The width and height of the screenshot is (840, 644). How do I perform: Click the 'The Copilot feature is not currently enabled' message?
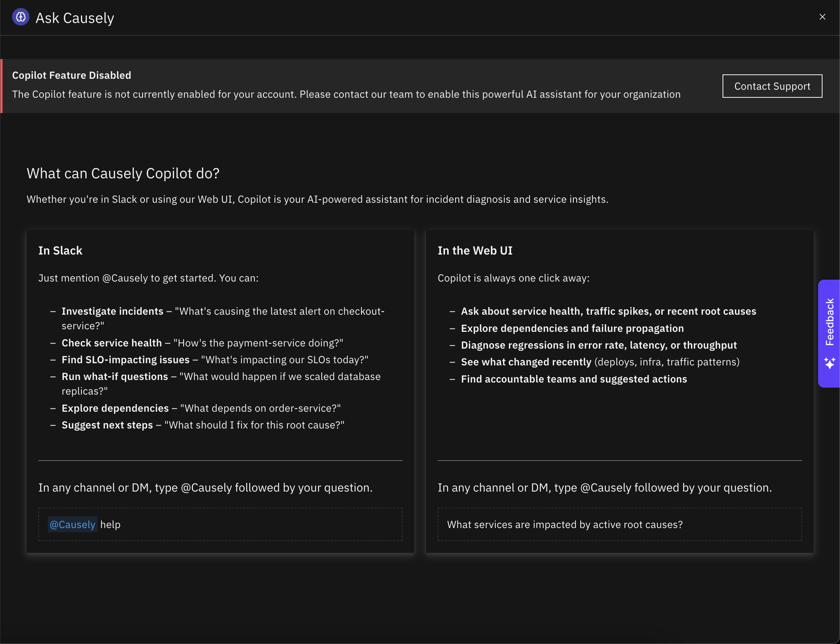pyautogui.click(x=346, y=94)
